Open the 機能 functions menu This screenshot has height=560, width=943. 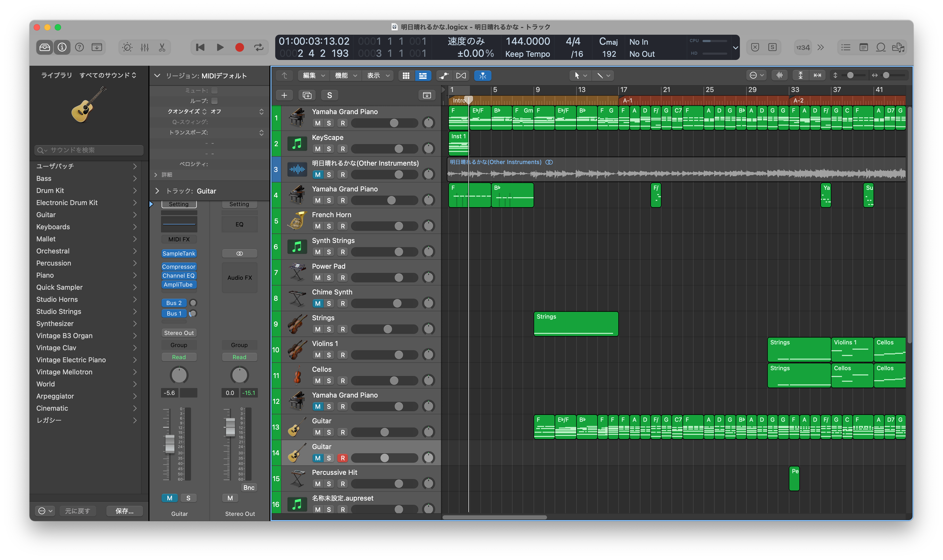[345, 75]
